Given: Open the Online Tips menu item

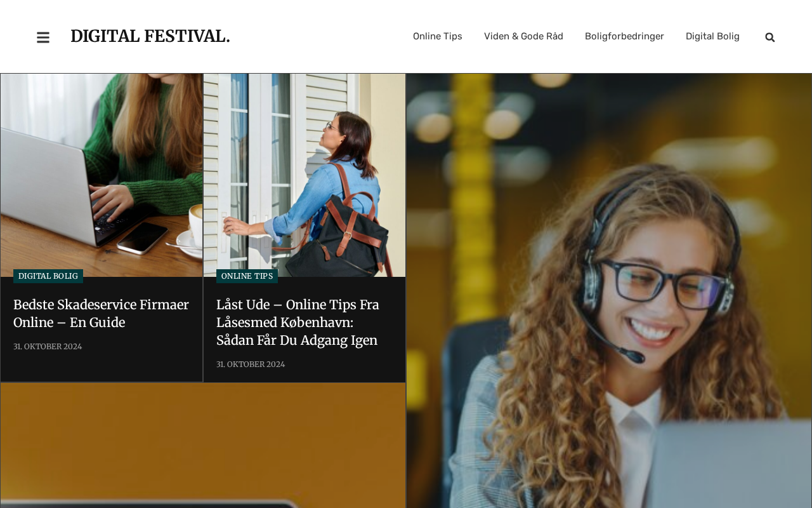Looking at the screenshot, I should tap(438, 36).
